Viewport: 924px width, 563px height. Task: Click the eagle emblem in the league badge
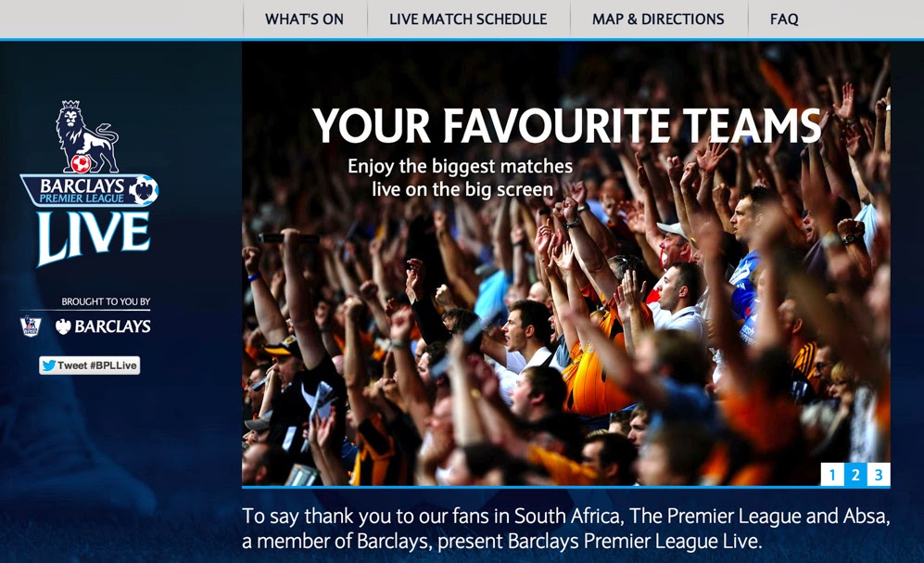point(144,190)
